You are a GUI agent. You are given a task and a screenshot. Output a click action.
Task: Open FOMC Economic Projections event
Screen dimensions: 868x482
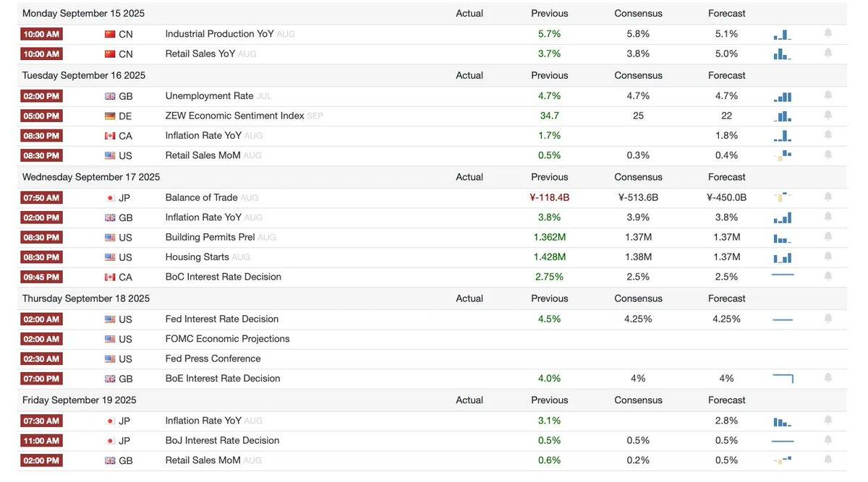point(227,338)
